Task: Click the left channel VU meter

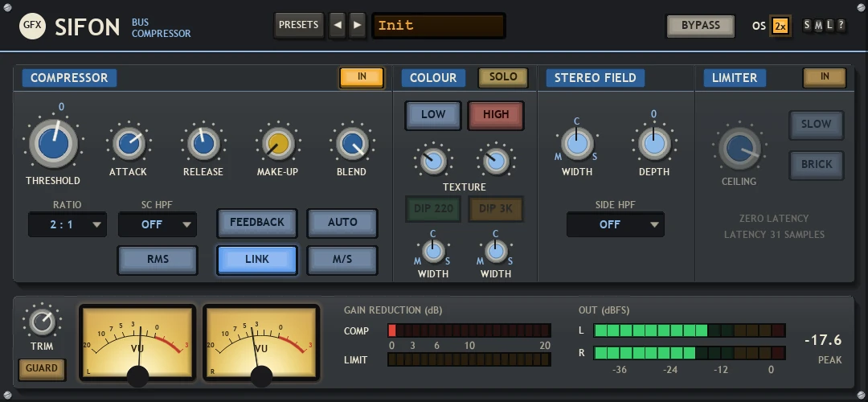Action: 137,343
